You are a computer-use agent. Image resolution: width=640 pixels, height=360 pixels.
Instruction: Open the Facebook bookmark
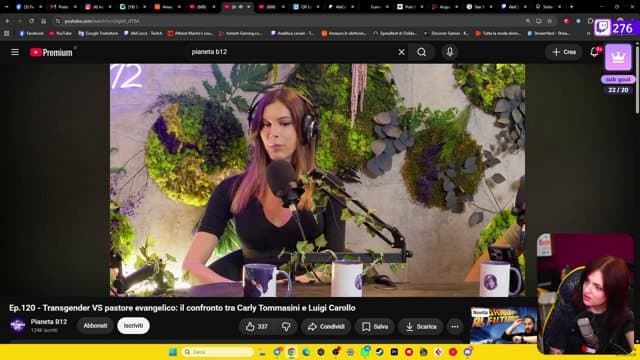click(x=31, y=33)
